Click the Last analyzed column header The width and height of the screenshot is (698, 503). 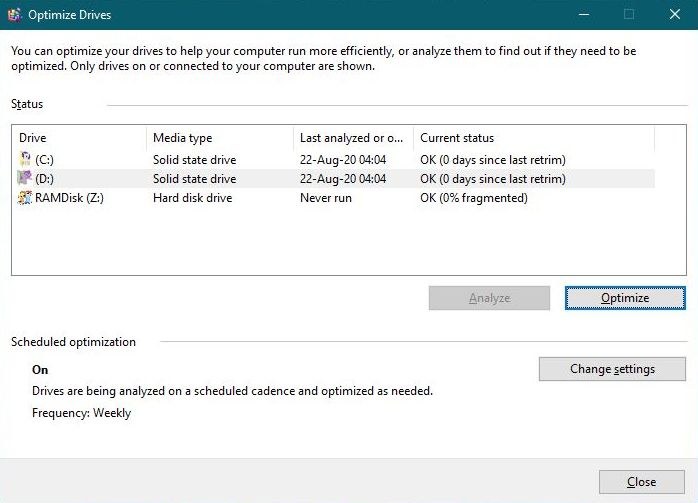click(x=353, y=138)
